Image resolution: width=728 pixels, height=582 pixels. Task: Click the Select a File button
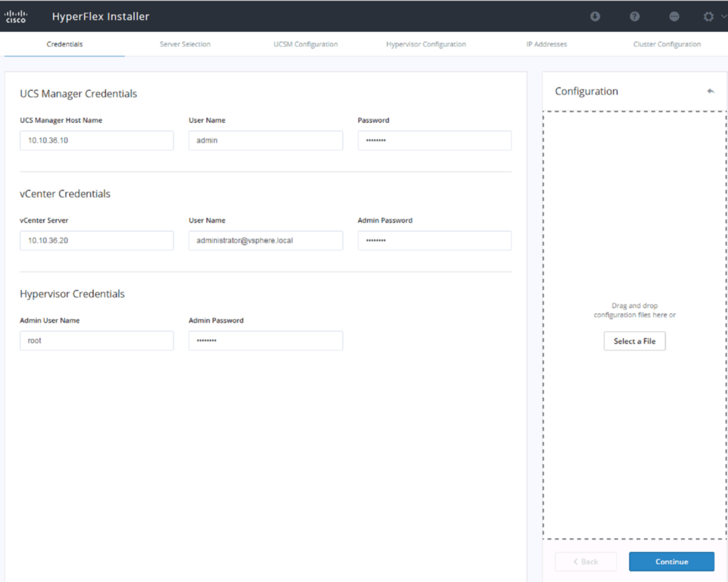point(634,341)
